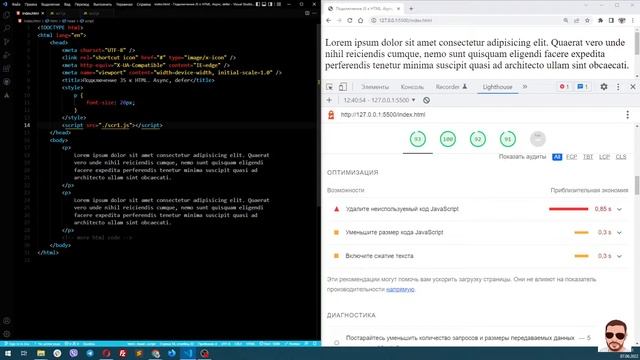This screenshot has width=640, height=360.
Task: Select the Best Practices score gauge 92
Action: [478, 139]
